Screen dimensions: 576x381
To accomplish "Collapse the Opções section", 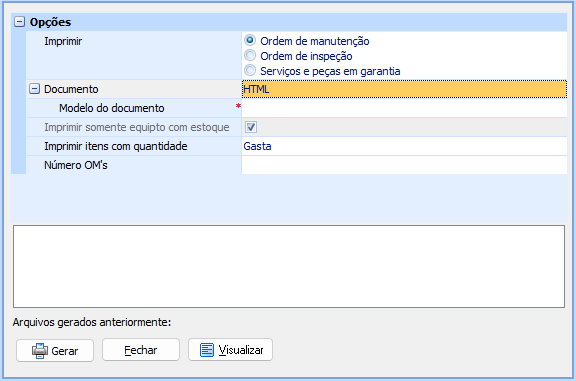I will [x=19, y=22].
